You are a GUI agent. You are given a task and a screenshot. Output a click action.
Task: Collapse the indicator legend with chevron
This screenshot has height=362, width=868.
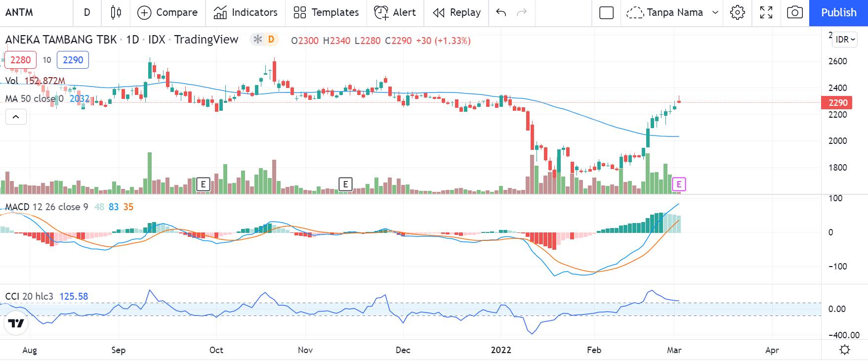coord(16,117)
